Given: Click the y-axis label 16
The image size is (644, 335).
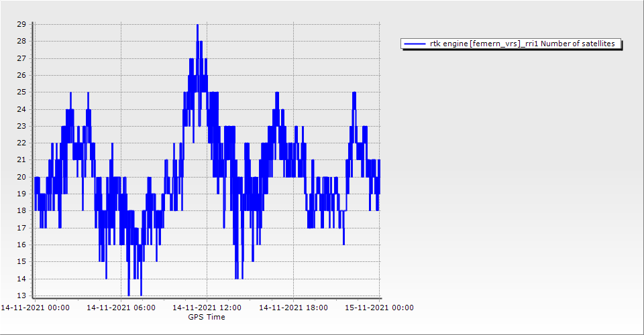Looking at the screenshot, I should pyautogui.click(x=21, y=245).
